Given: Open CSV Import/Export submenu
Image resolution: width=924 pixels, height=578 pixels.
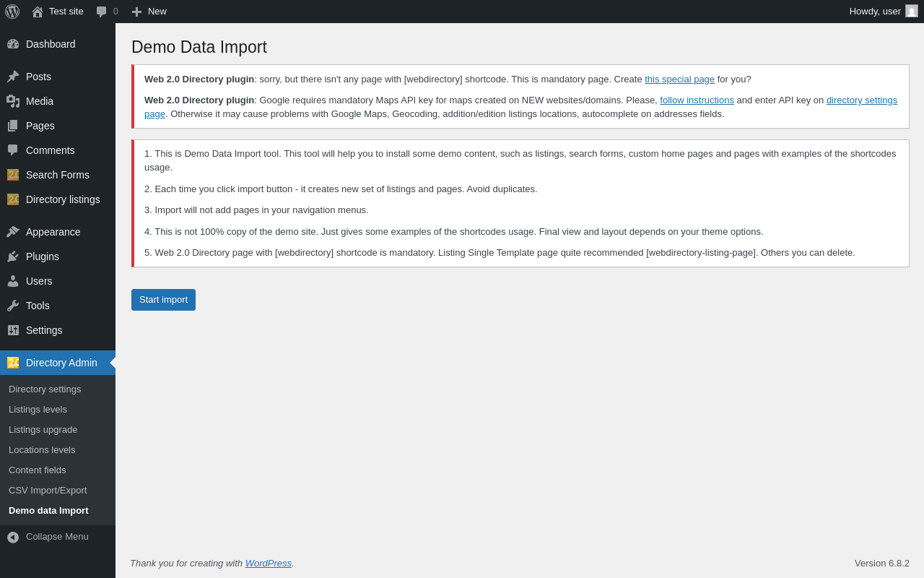Looking at the screenshot, I should pyautogui.click(x=48, y=490).
